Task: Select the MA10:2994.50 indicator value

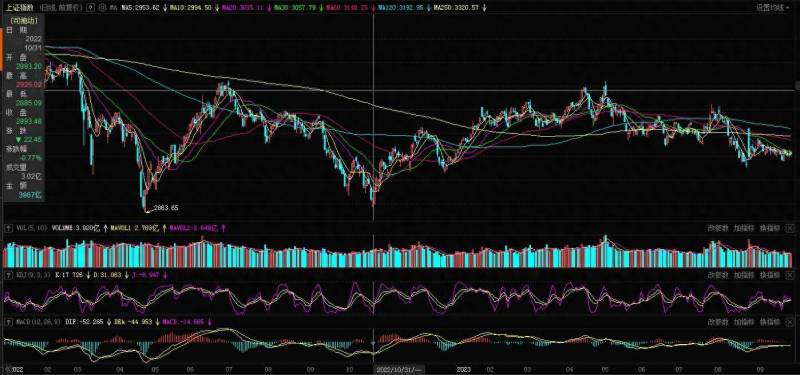Action: (x=192, y=8)
